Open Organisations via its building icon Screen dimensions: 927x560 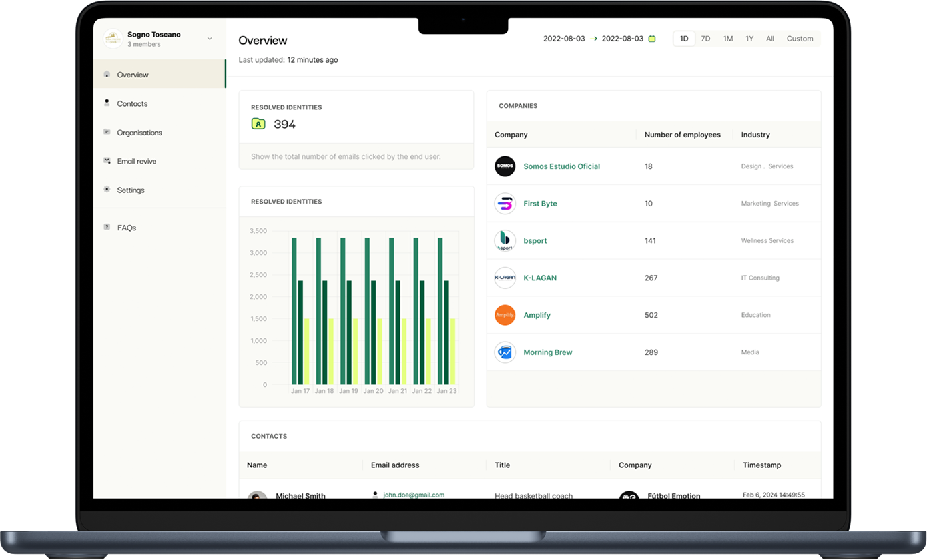coord(107,132)
